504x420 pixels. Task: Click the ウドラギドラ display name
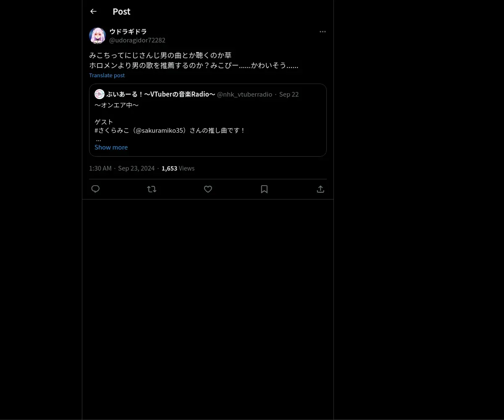pos(128,31)
